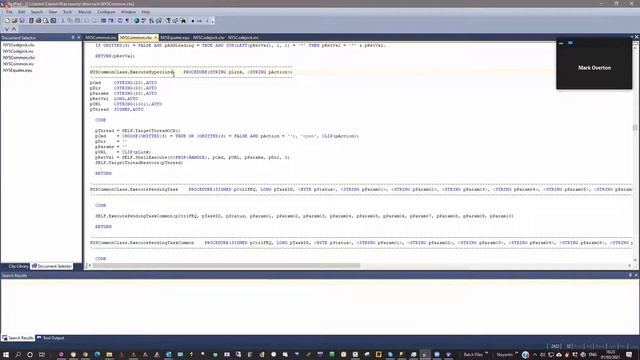Click the Cut scissors toolbar icon
The height and width of the screenshot is (360, 640).
pos(62,20)
